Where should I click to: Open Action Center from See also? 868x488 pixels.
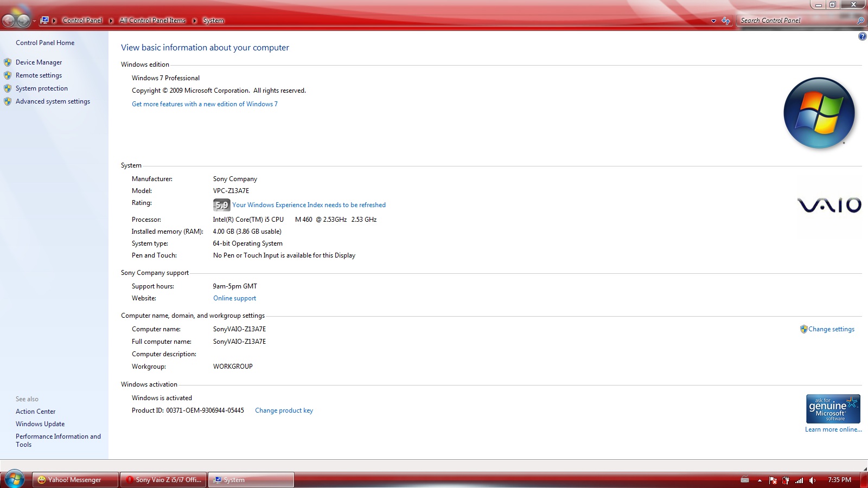click(x=35, y=412)
